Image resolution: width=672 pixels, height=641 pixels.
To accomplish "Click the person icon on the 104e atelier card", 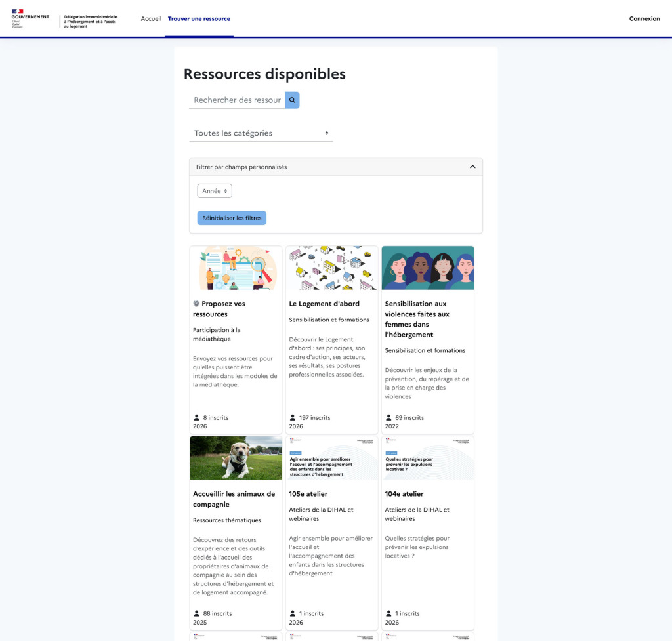I will [388, 613].
